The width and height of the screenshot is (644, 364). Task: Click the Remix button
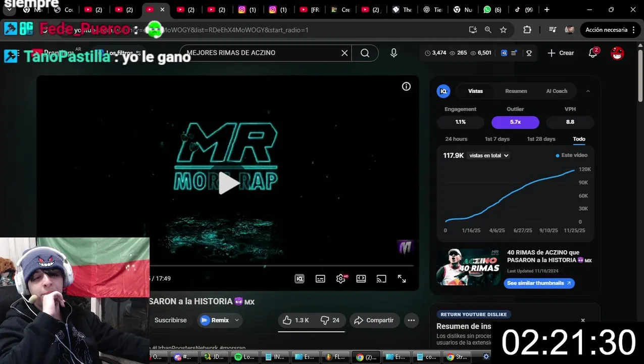(x=215, y=320)
